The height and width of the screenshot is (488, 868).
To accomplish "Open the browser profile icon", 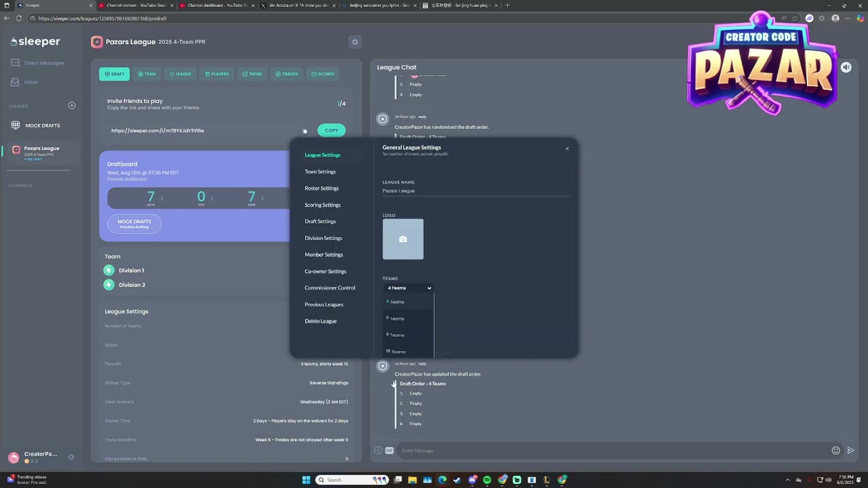I will [x=835, y=18].
